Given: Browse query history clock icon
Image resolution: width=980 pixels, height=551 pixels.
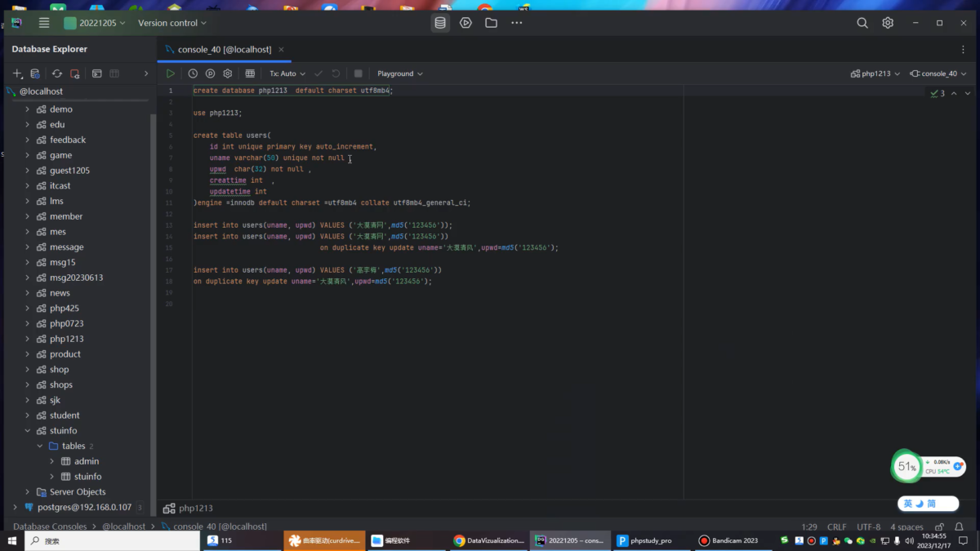Looking at the screenshot, I should tap(193, 73).
